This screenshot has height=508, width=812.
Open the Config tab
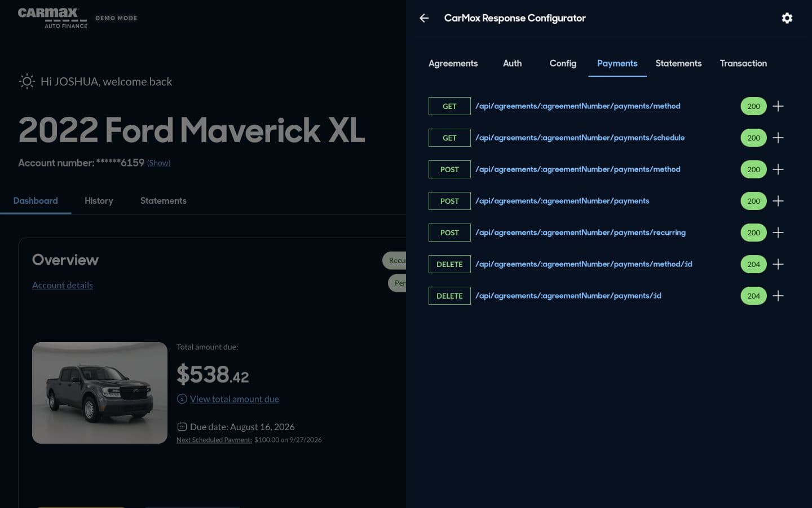(563, 63)
